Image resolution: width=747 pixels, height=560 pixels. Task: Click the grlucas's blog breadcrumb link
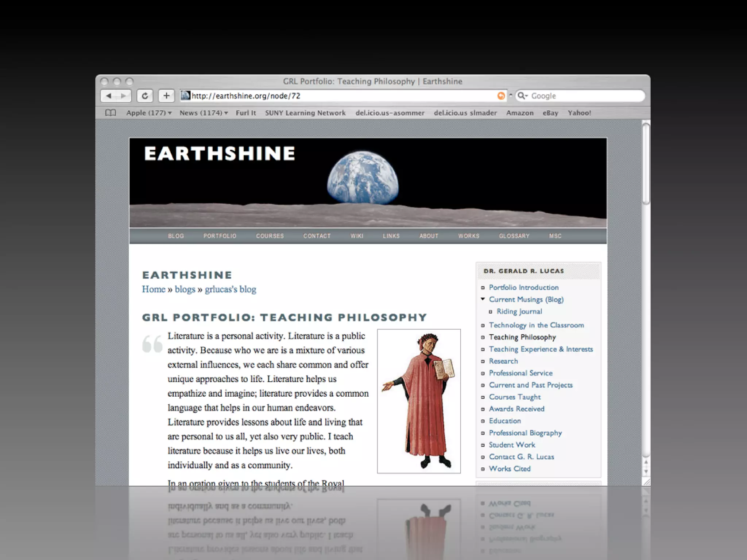pyautogui.click(x=231, y=289)
